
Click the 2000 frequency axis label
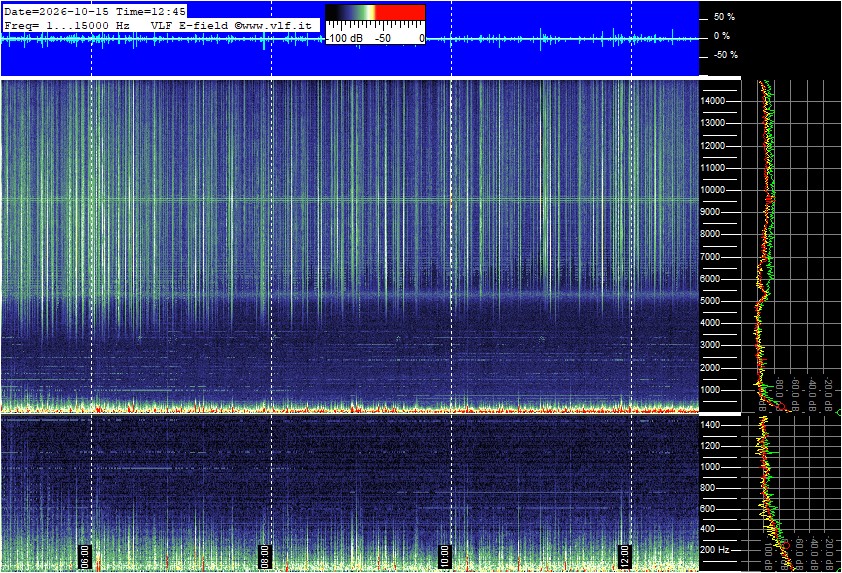point(710,368)
